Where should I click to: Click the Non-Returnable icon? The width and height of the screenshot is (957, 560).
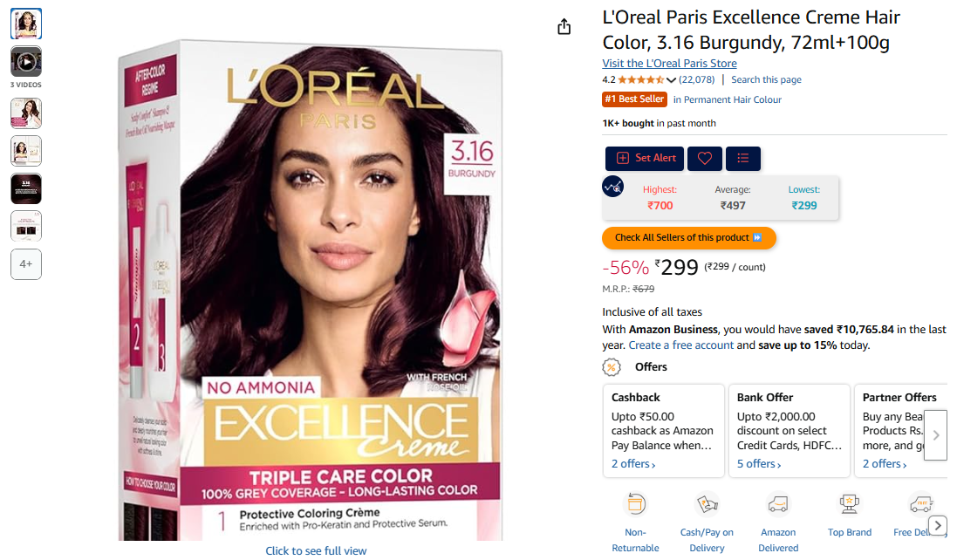(x=635, y=504)
